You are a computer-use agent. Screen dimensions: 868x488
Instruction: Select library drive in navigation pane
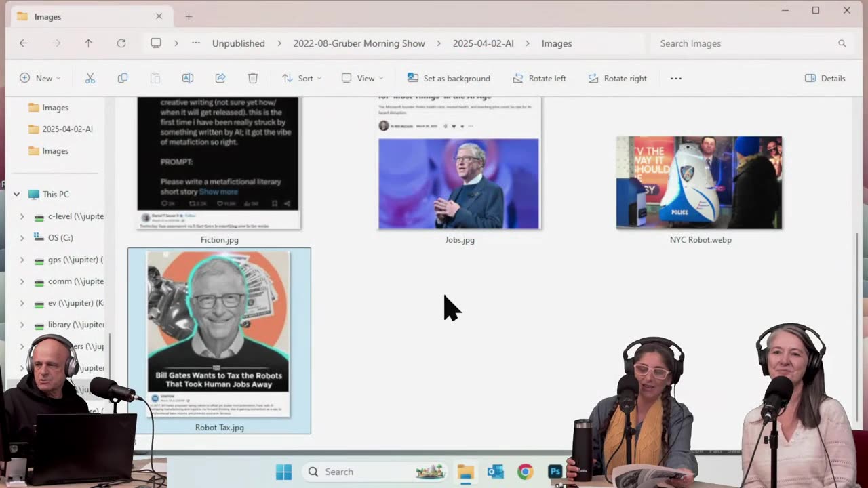click(x=69, y=325)
